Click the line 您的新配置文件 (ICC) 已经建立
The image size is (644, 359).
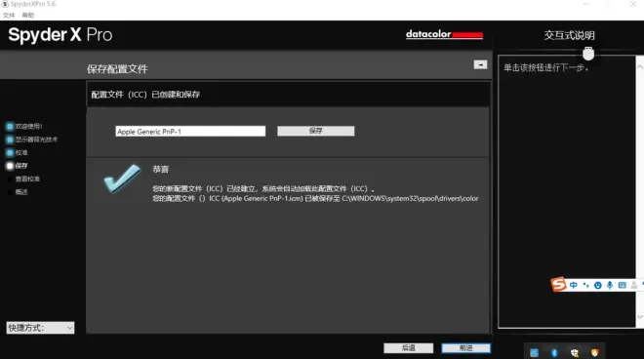coord(263,188)
